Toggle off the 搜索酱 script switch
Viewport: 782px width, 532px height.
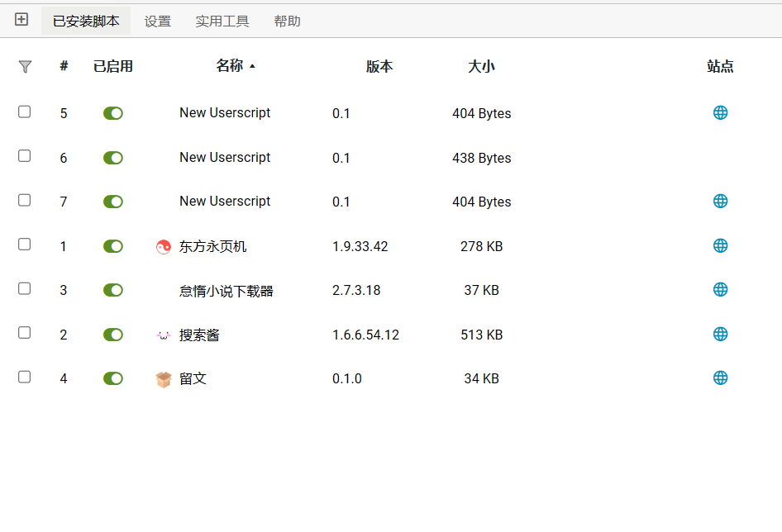tap(113, 335)
